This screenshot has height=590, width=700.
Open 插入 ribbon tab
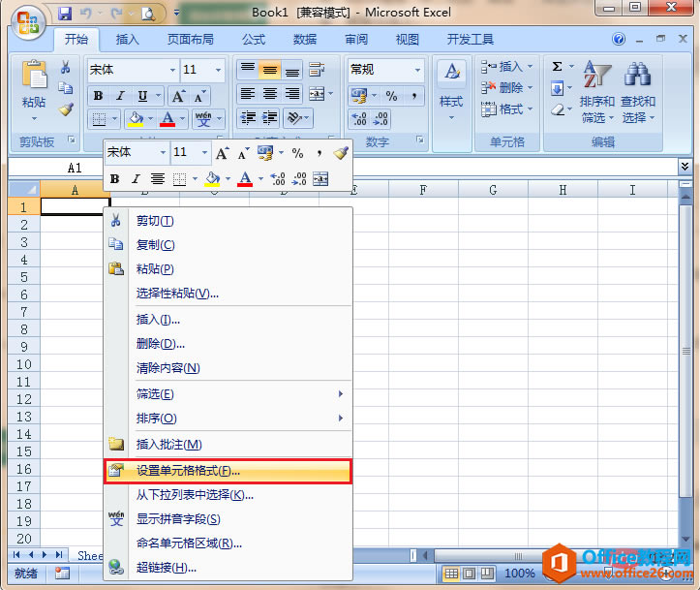point(127,40)
